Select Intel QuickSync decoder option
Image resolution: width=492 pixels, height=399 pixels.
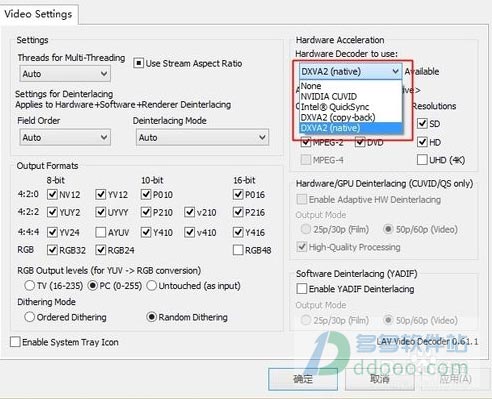[x=351, y=107]
